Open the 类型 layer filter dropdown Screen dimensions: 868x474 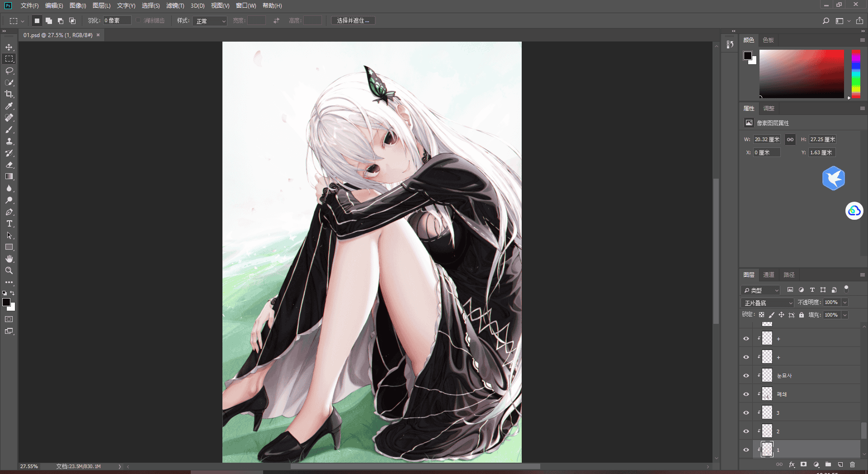coord(761,290)
